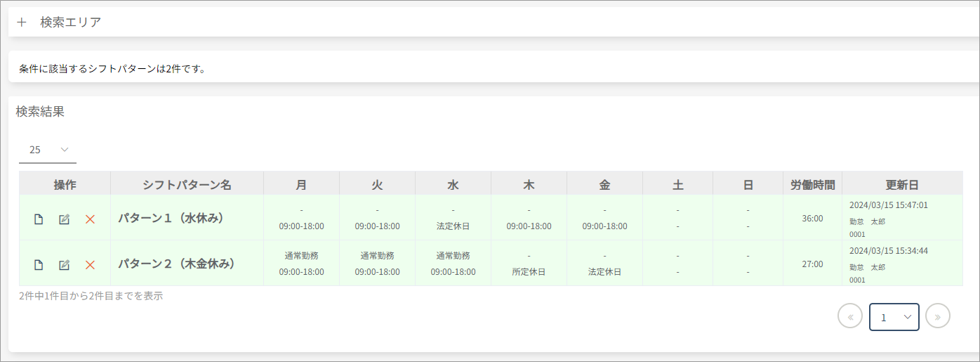980x362 pixels.
Task: Edit パターン１（水休み） with pencil icon
Action: 64,219
